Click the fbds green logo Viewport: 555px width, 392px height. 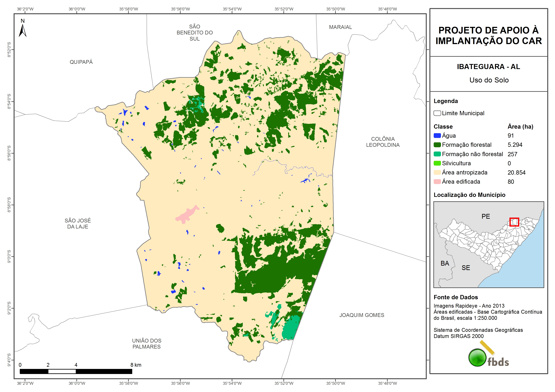477,357
